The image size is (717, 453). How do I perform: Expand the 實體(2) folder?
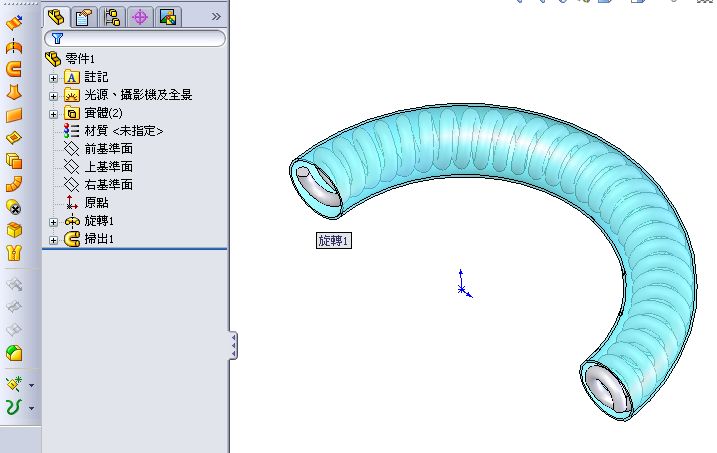(54, 114)
